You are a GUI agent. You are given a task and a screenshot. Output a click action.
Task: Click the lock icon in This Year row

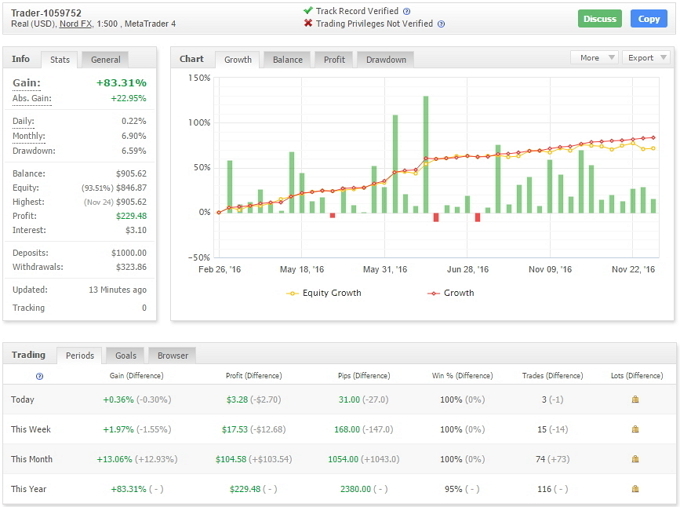coord(635,489)
